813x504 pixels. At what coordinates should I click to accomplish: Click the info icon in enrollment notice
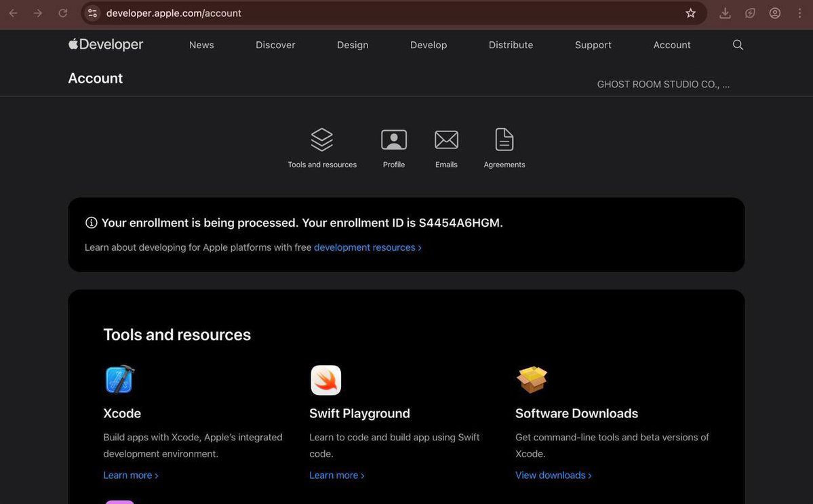pyautogui.click(x=92, y=223)
